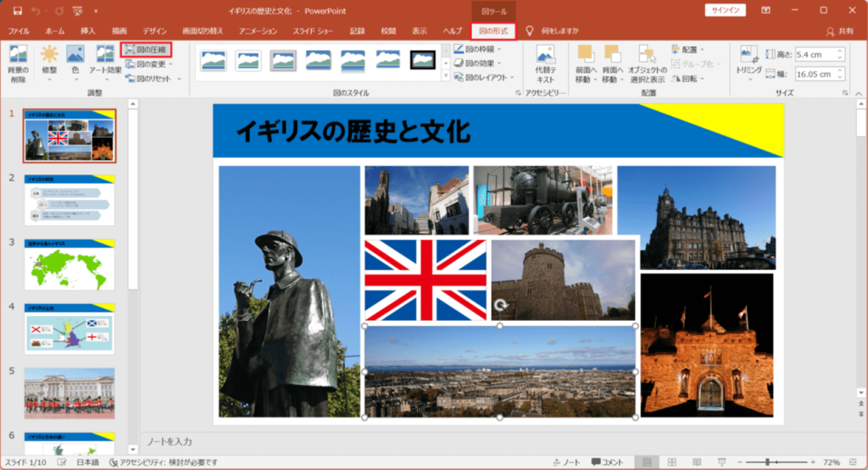Toggle the ノート notes pane
Image resolution: width=868 pixels, height=470 pixels.
pyautogui.click(x=565, y=462)
